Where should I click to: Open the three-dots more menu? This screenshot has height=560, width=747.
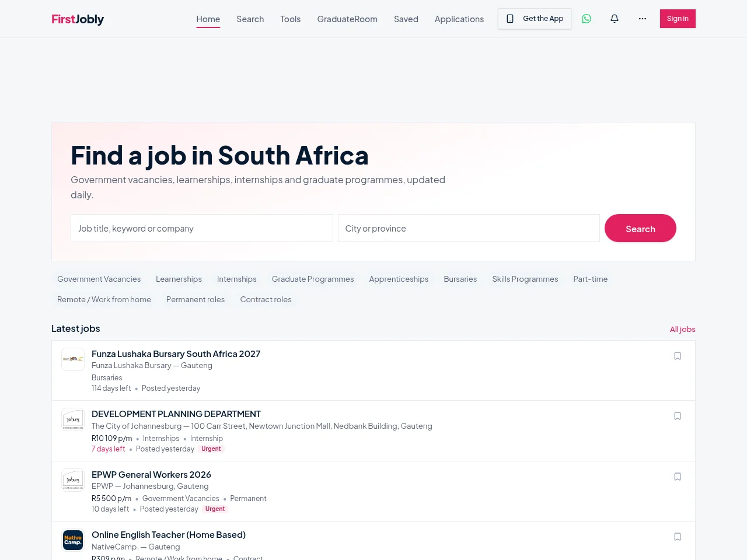643,19
